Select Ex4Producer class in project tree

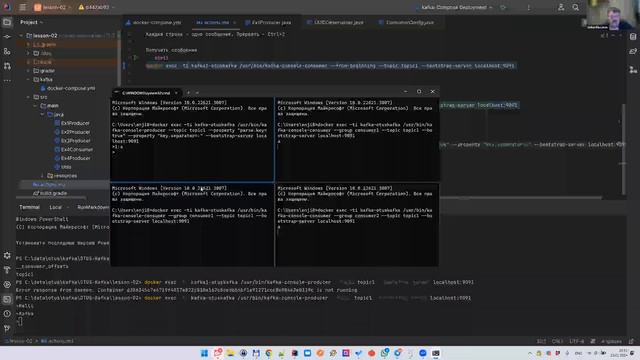[72, 158]
